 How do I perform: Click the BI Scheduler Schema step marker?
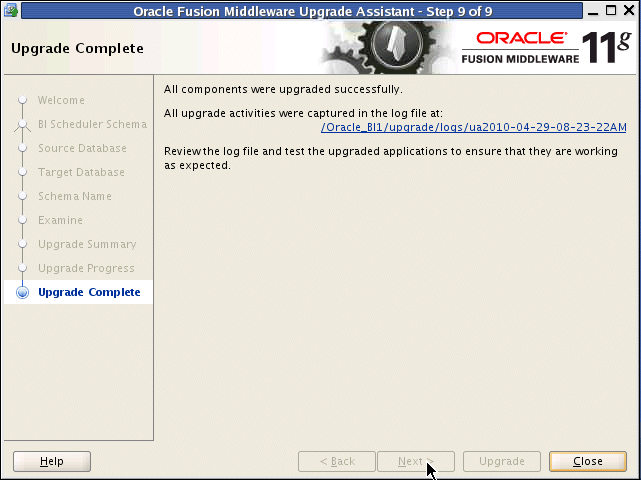click(x=22, y=124)
